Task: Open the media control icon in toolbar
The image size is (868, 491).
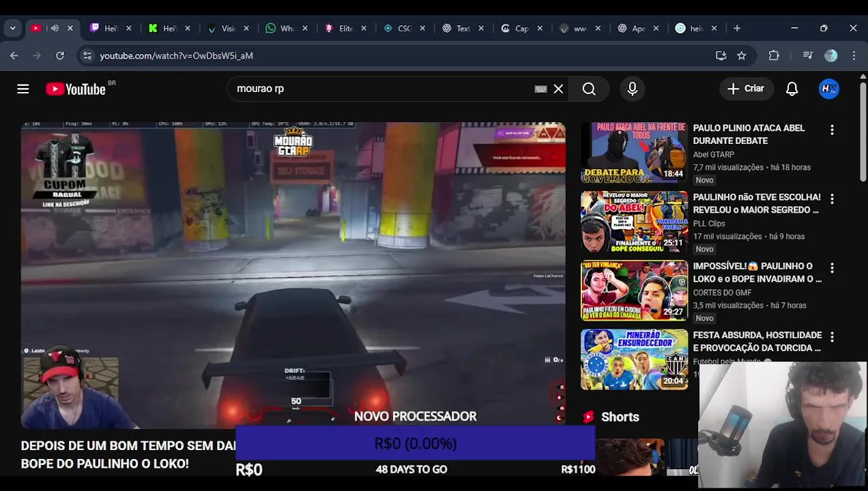Action: pyautogui.click(x=808, y=56)
